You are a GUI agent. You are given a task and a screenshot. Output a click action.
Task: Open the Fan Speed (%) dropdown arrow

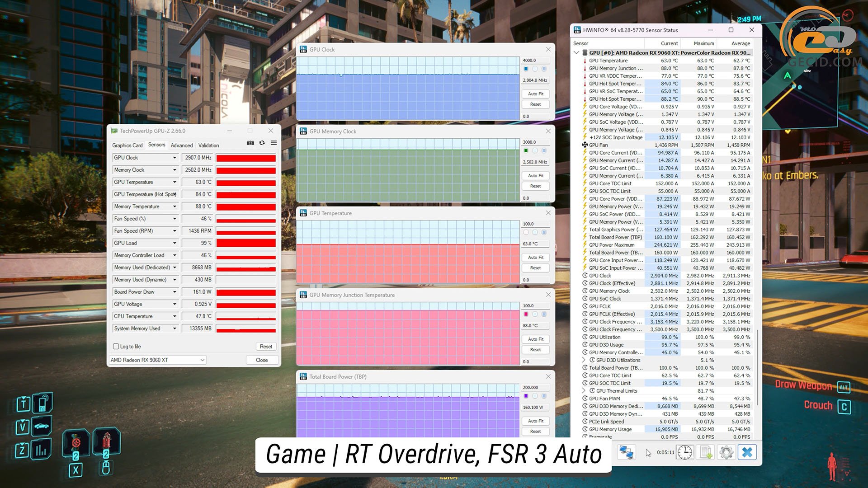click(175, 219)
